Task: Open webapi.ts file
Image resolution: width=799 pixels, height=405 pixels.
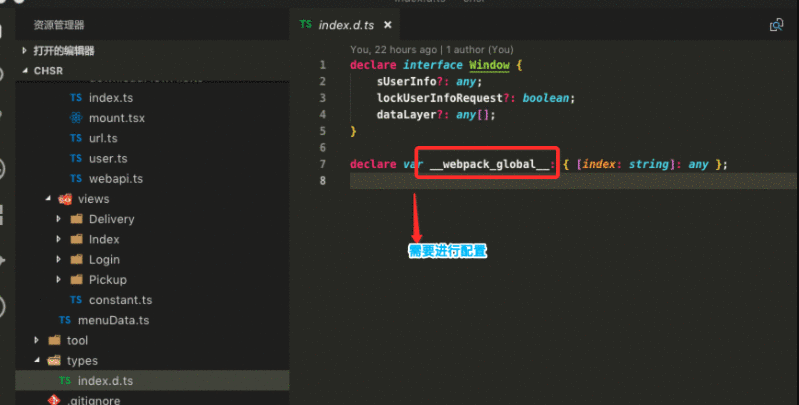Action: [116, 179]
